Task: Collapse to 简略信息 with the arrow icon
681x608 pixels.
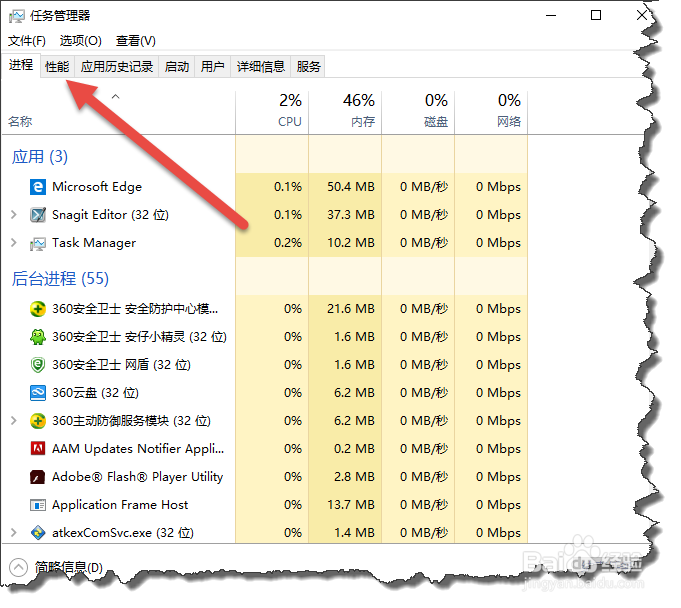Action: pos(18,567)
